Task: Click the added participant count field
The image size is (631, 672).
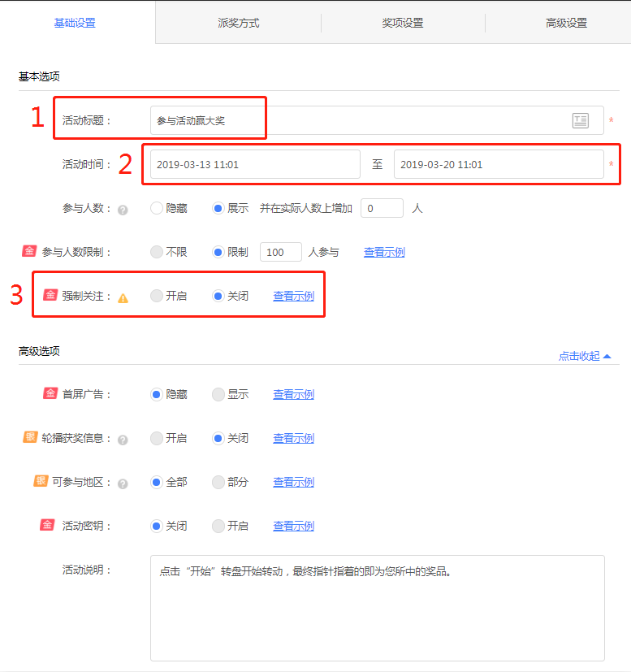Action: 382,208
